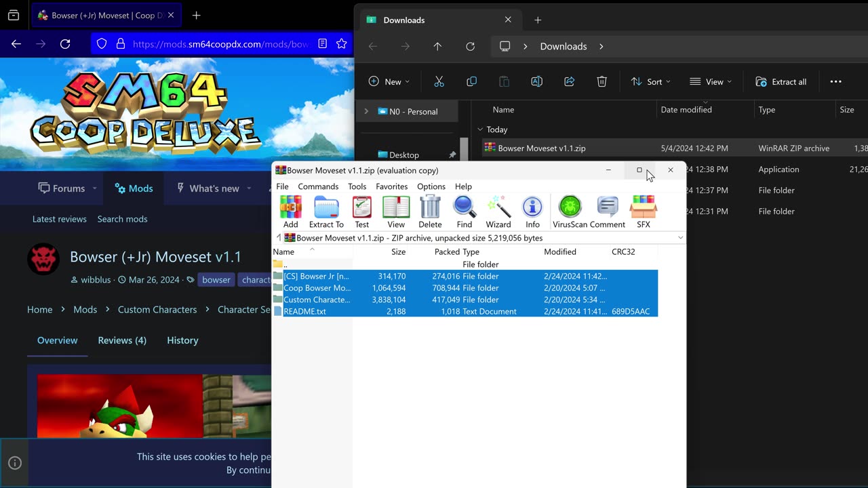Open the File Explorer See more ellipsis
The width and height of the screenshot is (868, 488).
(x=835, y=81)
